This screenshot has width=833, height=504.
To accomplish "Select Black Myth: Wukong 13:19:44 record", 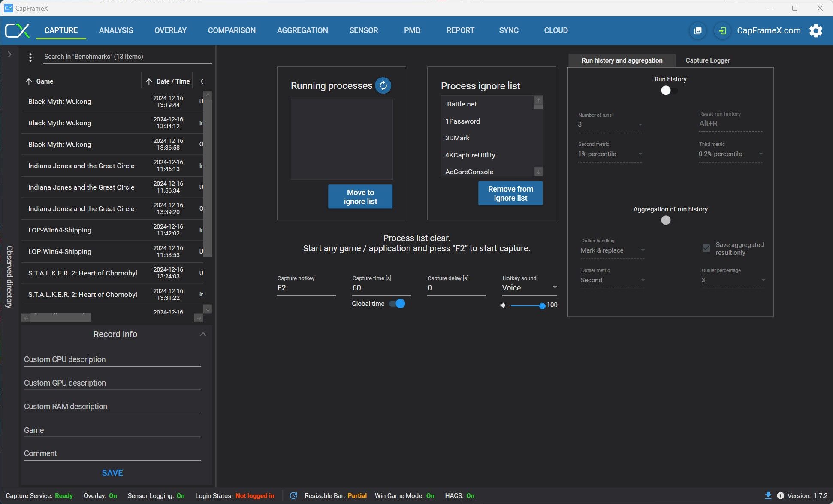I will click(x=112, y=102).
